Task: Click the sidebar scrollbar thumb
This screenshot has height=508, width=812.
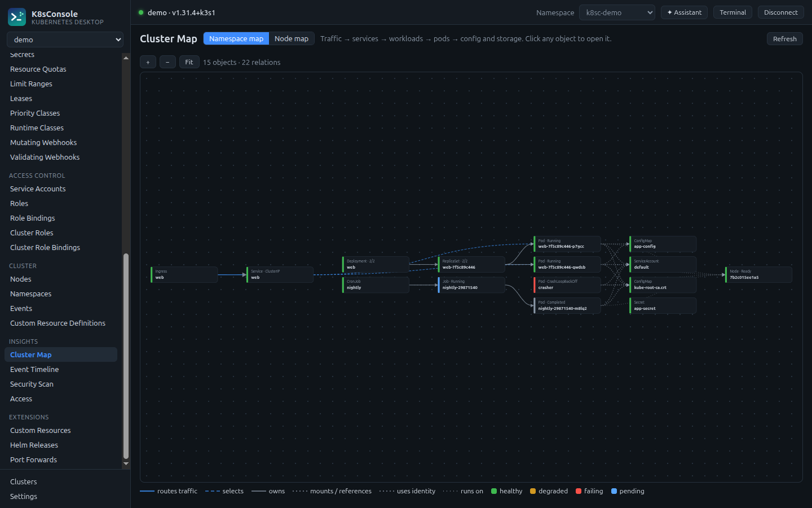Action: click(x=126, y=356)
